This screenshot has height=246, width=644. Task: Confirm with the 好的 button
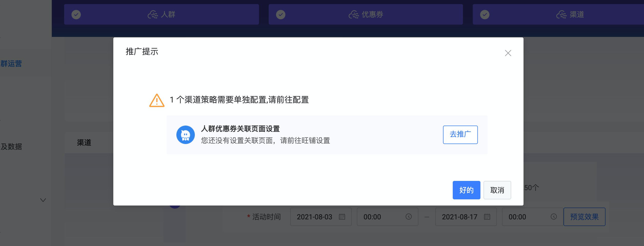pyautogui.click(x=466, y=190)
